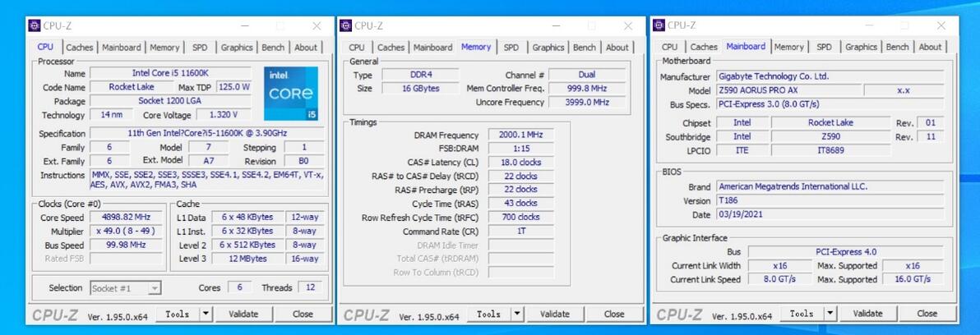Click the memory Type value DDR4
980x335 pixels.
[421, 75]
